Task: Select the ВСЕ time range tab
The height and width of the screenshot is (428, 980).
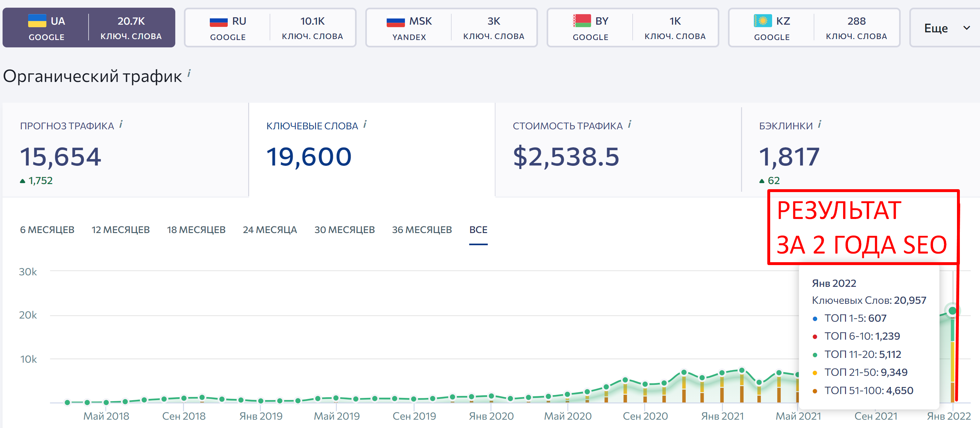Action: pyautogui.click(x=478, y=230)
